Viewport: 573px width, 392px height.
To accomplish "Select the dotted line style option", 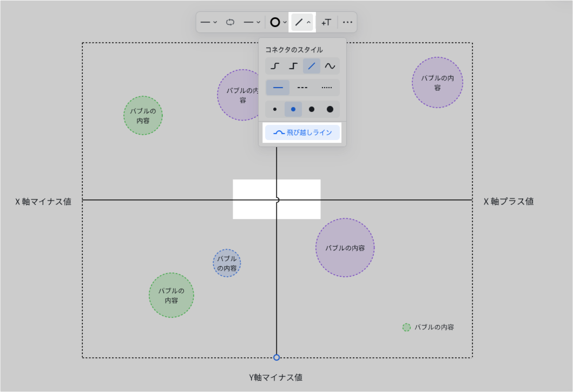I will pyautogui.click(x=327, y=88).
